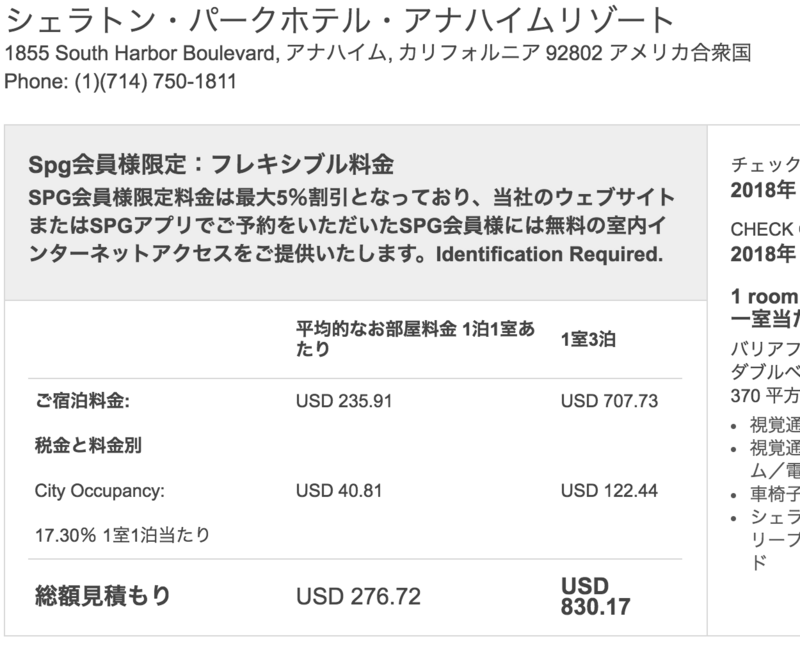
Task: Select the nightly total USD 276.72
Action: [358, 596]
